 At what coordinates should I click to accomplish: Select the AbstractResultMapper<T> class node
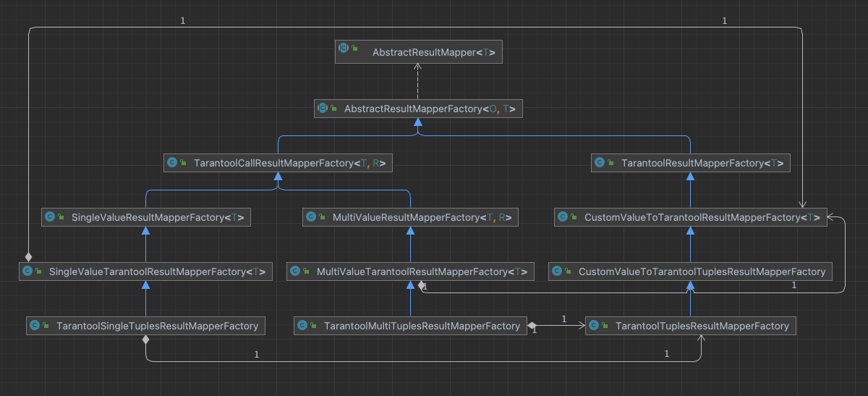(x=418, y=52)
